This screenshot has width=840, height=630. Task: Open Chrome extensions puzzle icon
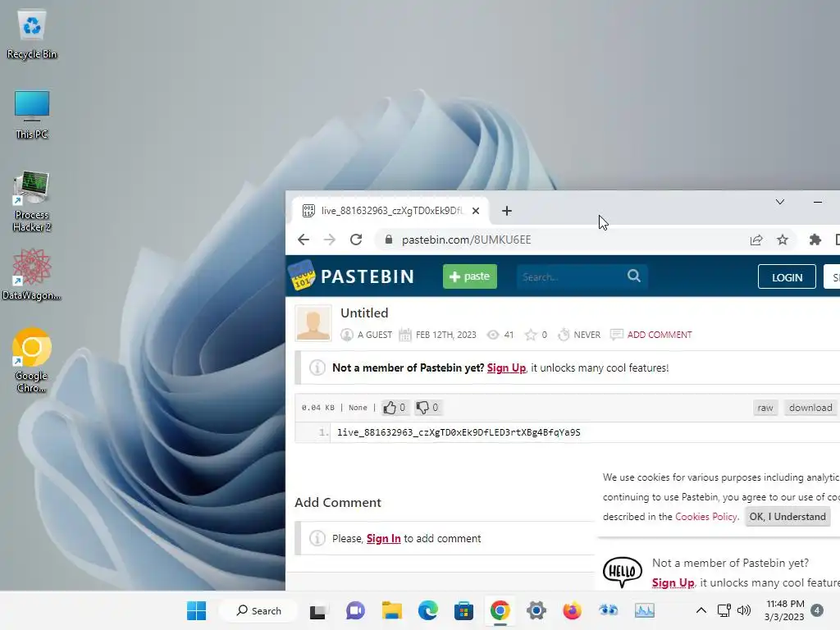pos(815,240)
